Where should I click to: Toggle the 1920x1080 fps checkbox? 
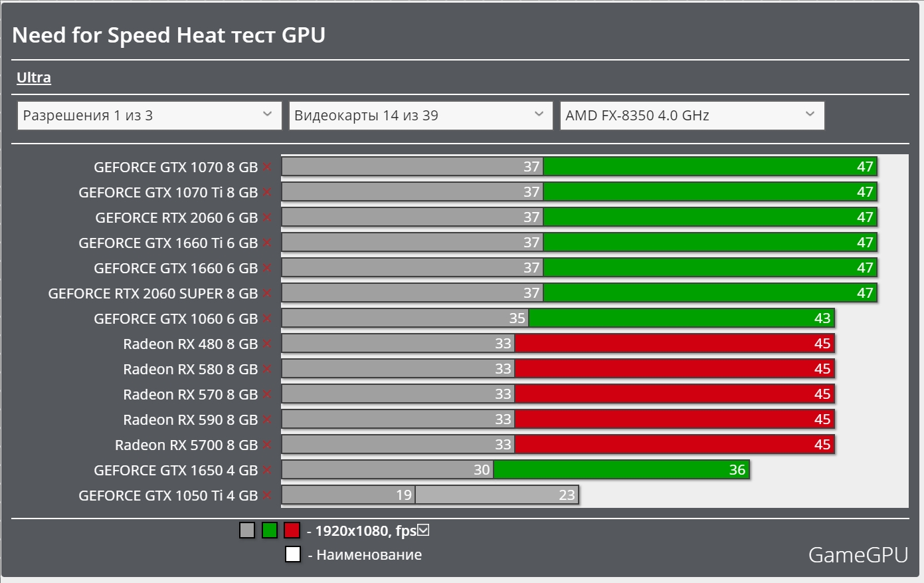(x=424, y=530)
